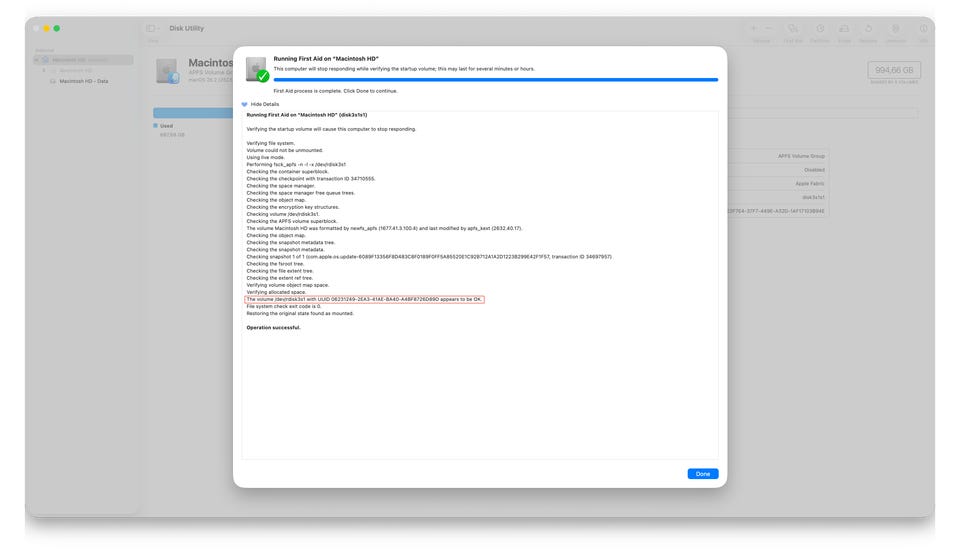Image resolution: width=960 pixels, height=550 pixels.
Task: Click the Unmount toolbar icon
Action: tap(896, 28)
